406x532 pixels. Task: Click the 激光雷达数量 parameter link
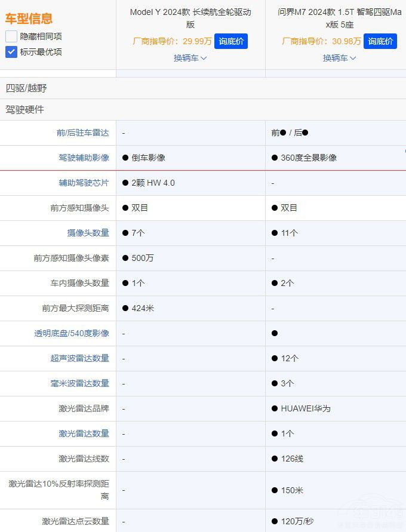[x=84, y=433]
